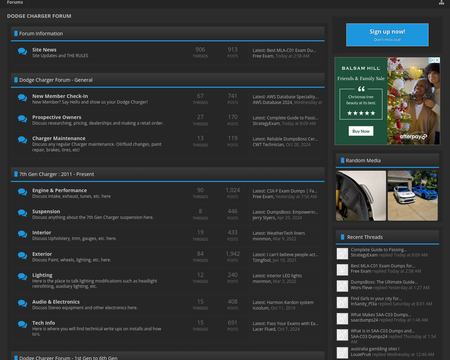This screenshot has width=450, height=360.
Task: Click avatar next to Find Girls in your city thread
Action: (342, 302)
